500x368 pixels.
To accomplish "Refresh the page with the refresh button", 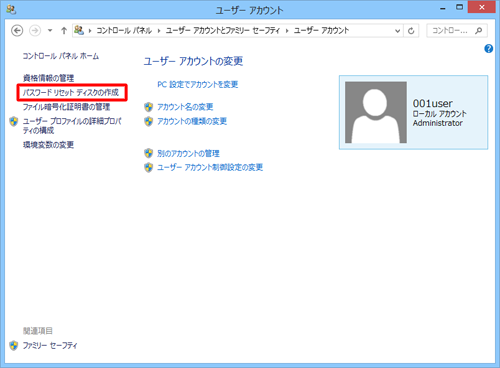I will click(x=411, y=31).
